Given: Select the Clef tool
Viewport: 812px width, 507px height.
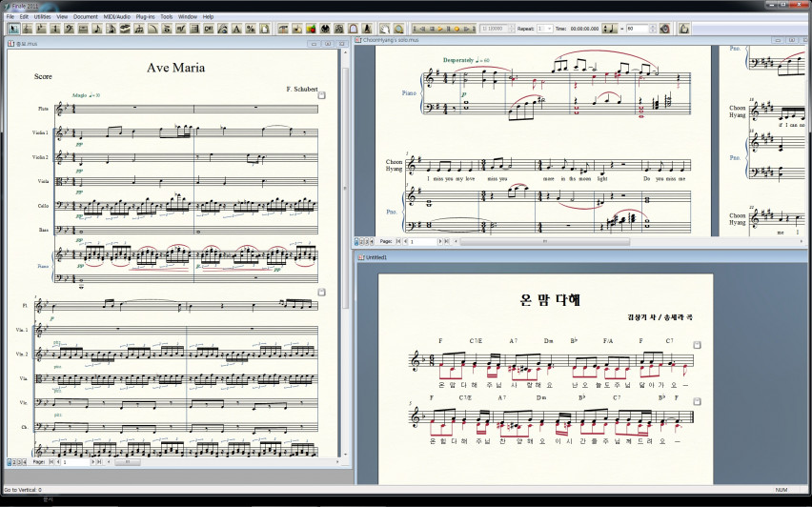Looking at the screenshot, I should 69,29.
